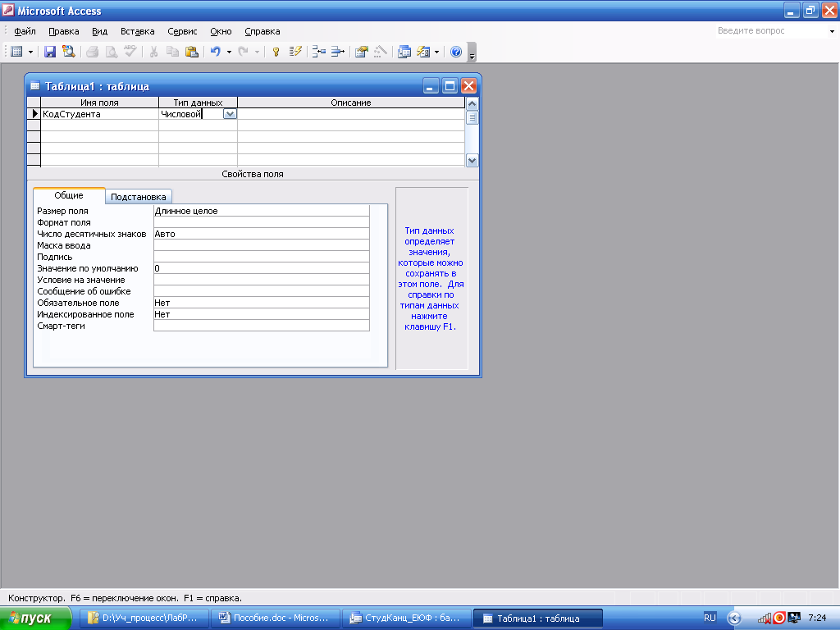Screen dimensions: 840x630
Task: Click the Delete Rows toolbar icon
Action: click(337, 52)
